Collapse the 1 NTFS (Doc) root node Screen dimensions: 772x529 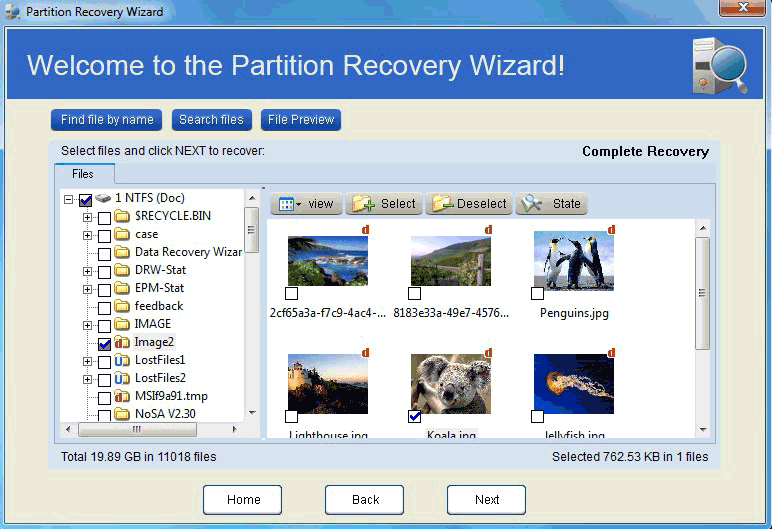click(69, 199)
